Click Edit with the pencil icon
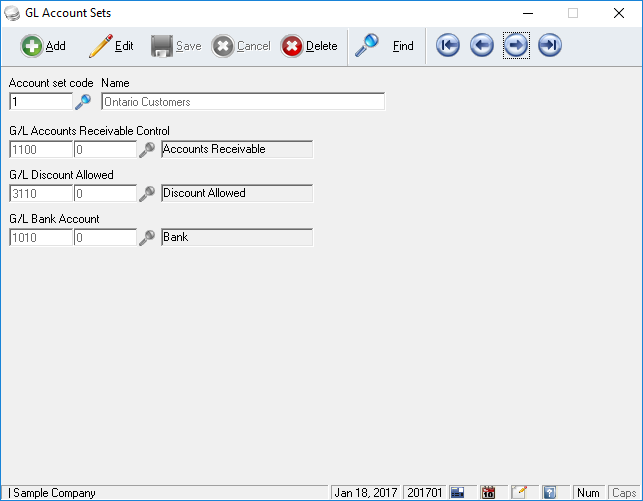This screenshot has height=501, width=643. click(x=111, y=46)
